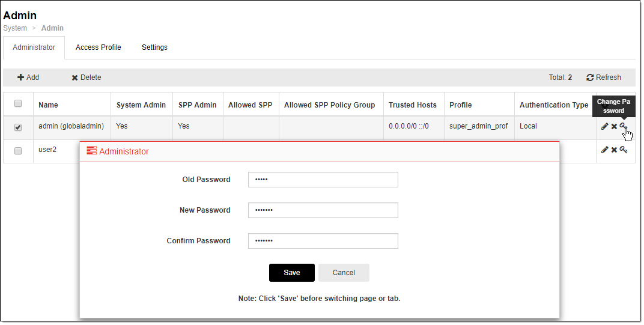Save the new password

(x=291, y=273)
